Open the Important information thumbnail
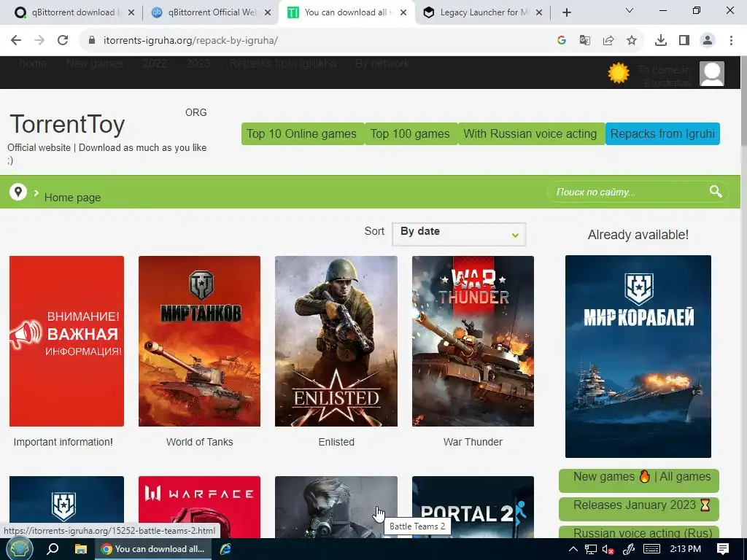 point(66,341)
